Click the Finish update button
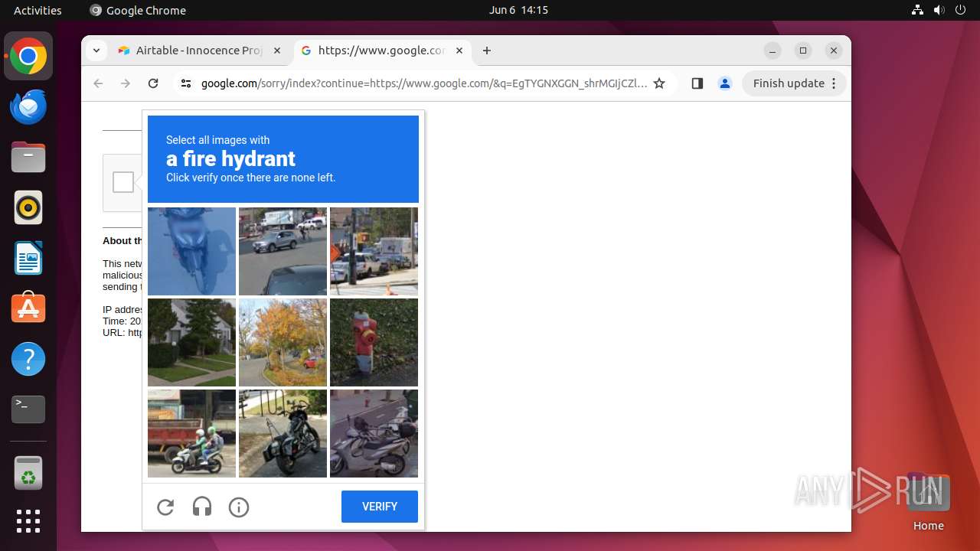The image size is (980, 551). 794,83
